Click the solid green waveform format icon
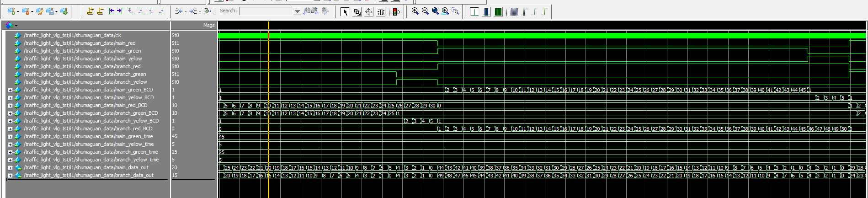 coord(498,11)
